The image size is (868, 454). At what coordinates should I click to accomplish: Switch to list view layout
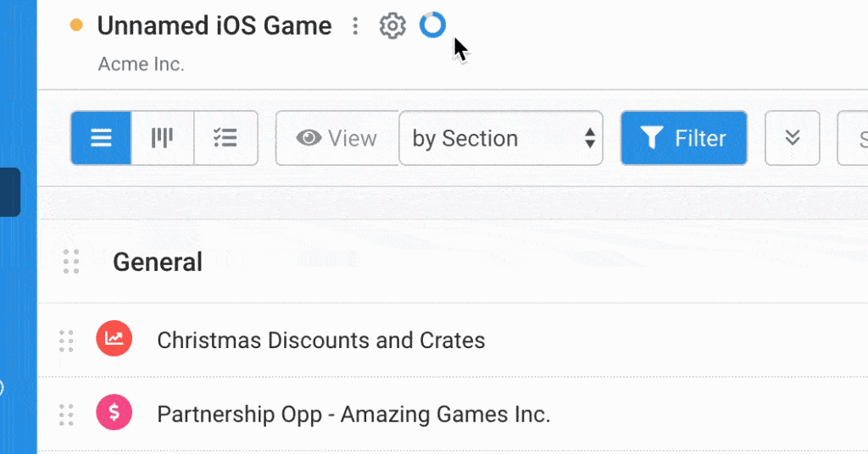tap(102, 138)
